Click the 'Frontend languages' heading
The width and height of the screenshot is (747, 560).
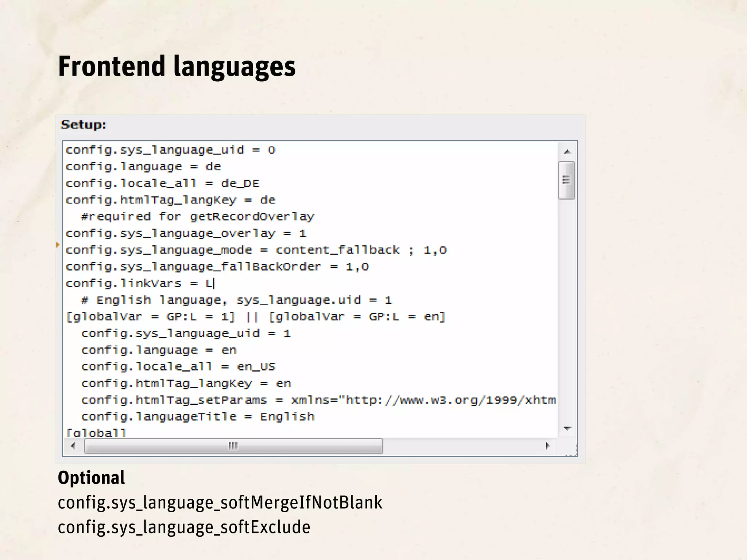coord(177,66)
